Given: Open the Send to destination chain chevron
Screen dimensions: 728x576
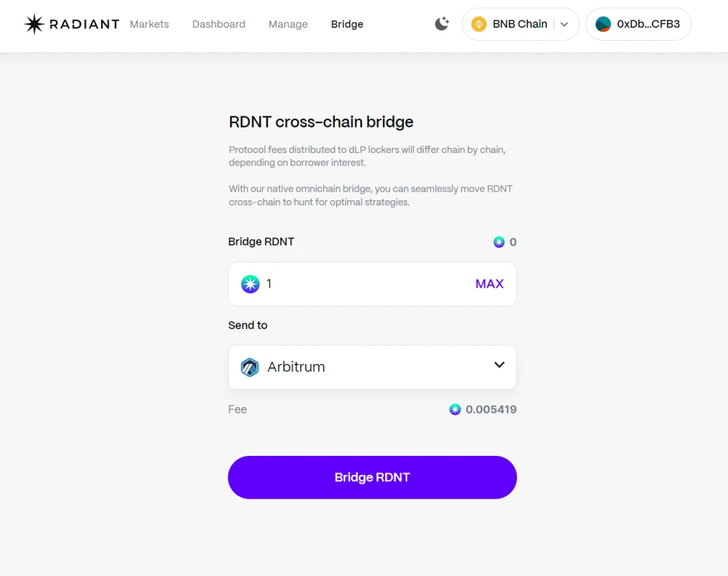Looking at the screenshot, I should point(499,365).
